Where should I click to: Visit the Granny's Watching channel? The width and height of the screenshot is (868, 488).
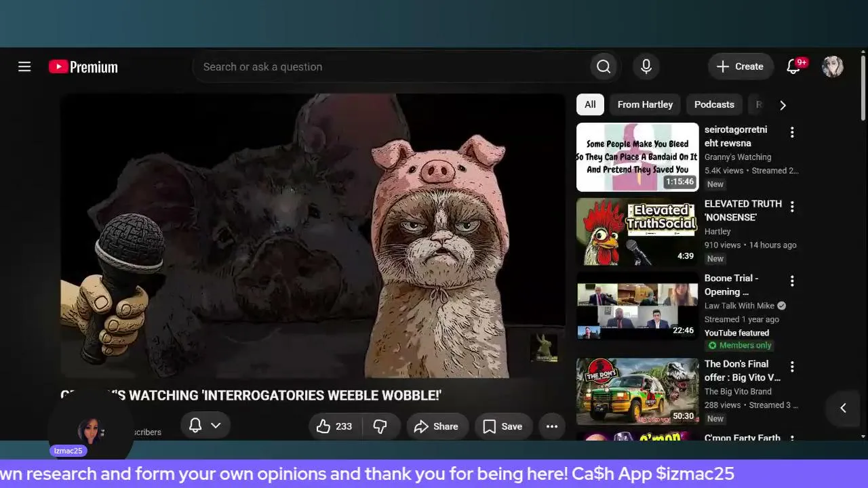click(x=738, y=157)
